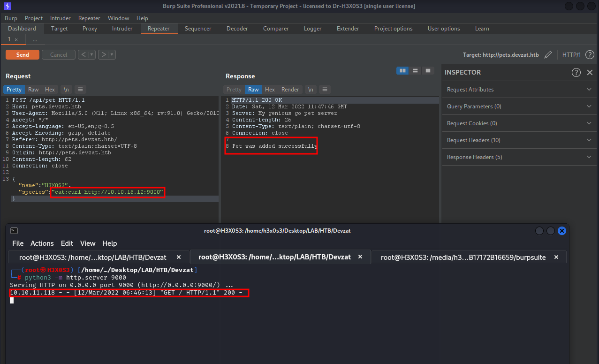Click the Content-Length: 62 header line
This screenshot has height=364, width=599.
(x=42, y=159)
